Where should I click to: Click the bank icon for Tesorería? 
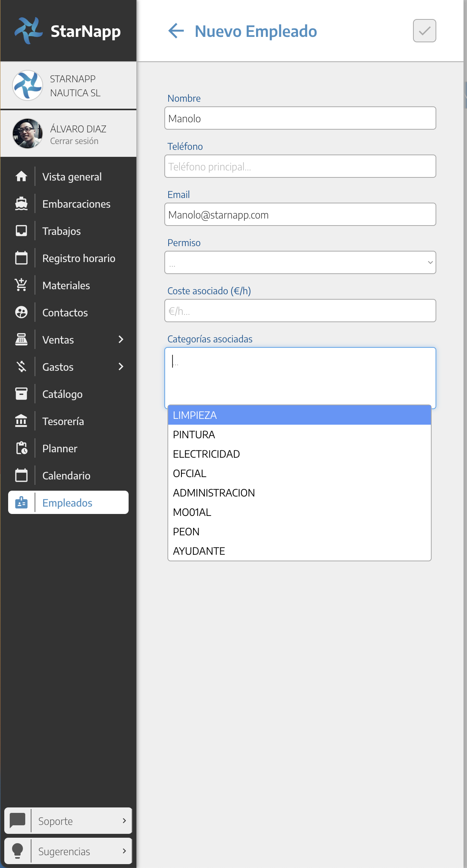pyautogui.click(x=21, y=421)
